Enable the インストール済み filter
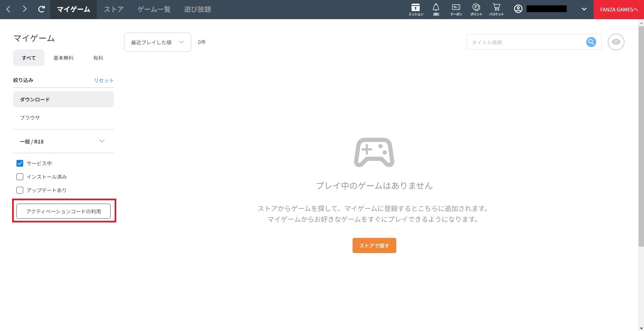Viewport: 644px width, 331px height. (x=20, y=177)
